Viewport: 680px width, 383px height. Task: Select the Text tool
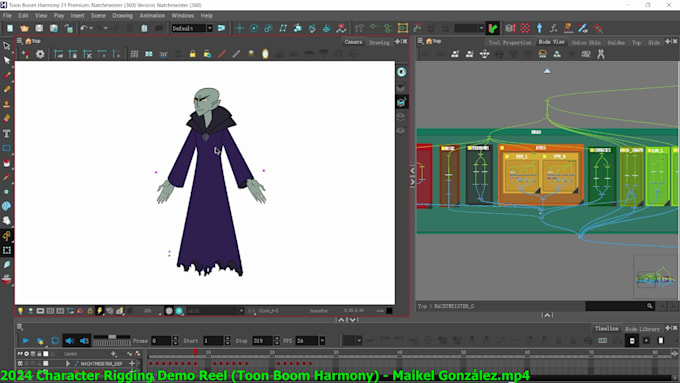7,134
